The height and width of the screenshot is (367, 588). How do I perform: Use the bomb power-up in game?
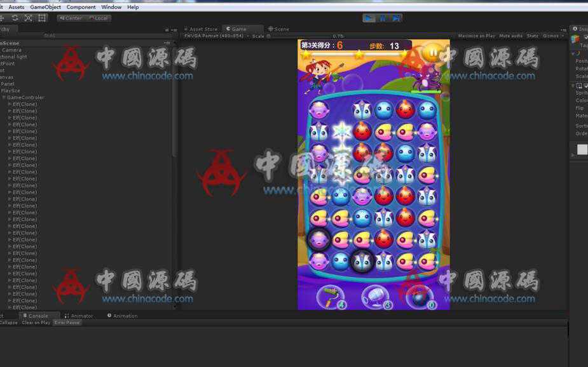tap(420, 297)
